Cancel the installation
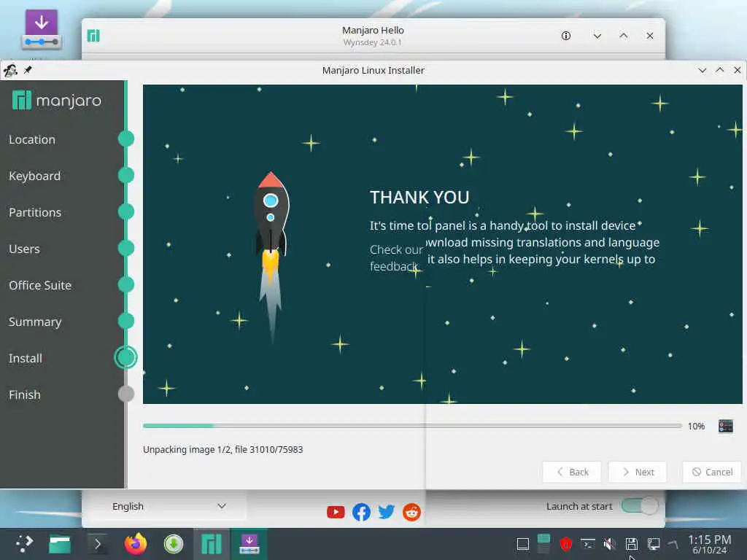The image size is (747, 560). 712,472
